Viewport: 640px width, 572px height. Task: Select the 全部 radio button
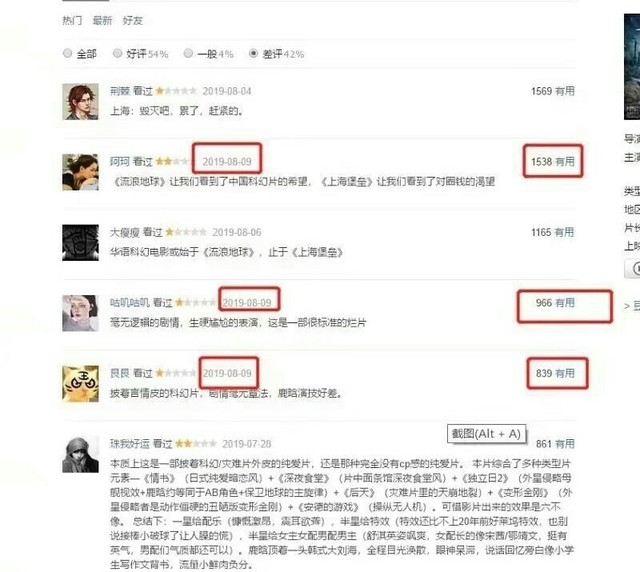[68, 53]
